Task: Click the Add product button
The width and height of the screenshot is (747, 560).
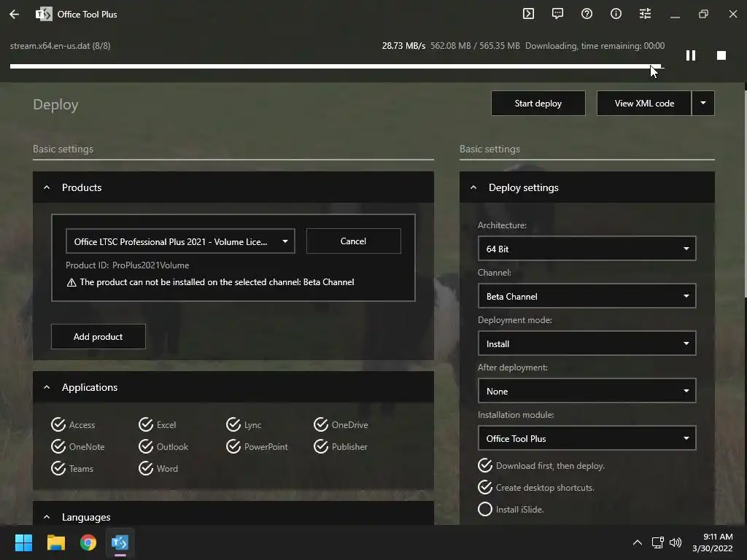Action: coord(98,337)
